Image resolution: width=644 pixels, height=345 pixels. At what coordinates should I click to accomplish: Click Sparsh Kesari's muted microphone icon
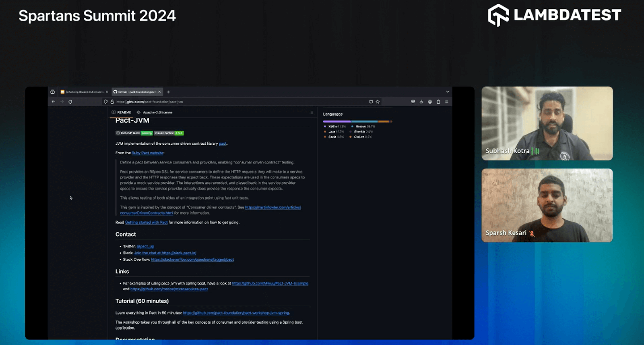pyautogui.click(x=532, y=233)
